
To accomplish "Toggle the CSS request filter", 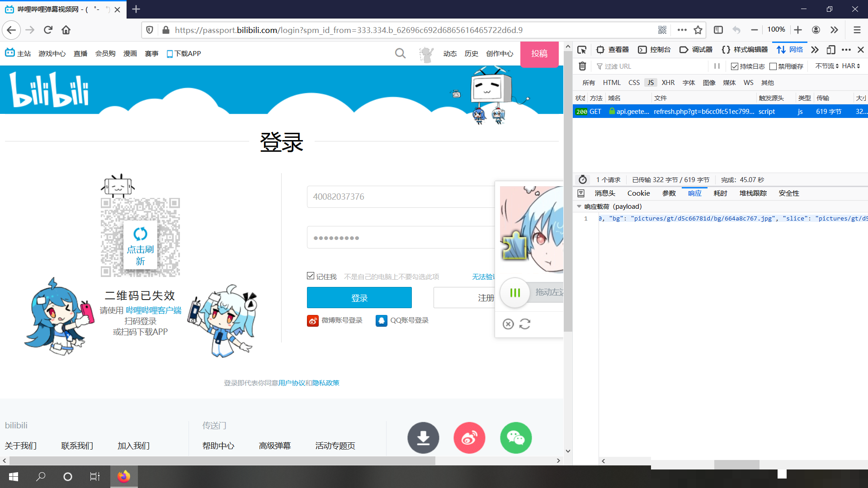I will pos(634,83).
